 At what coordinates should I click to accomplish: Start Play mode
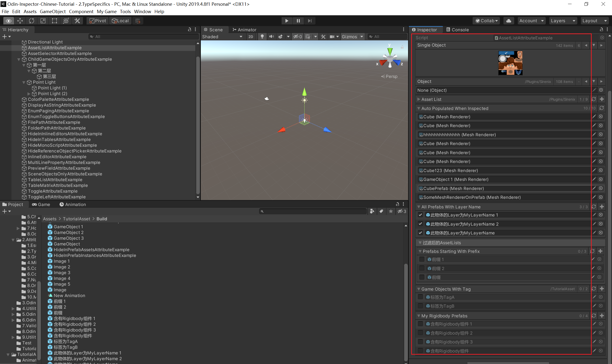[286, 21]
